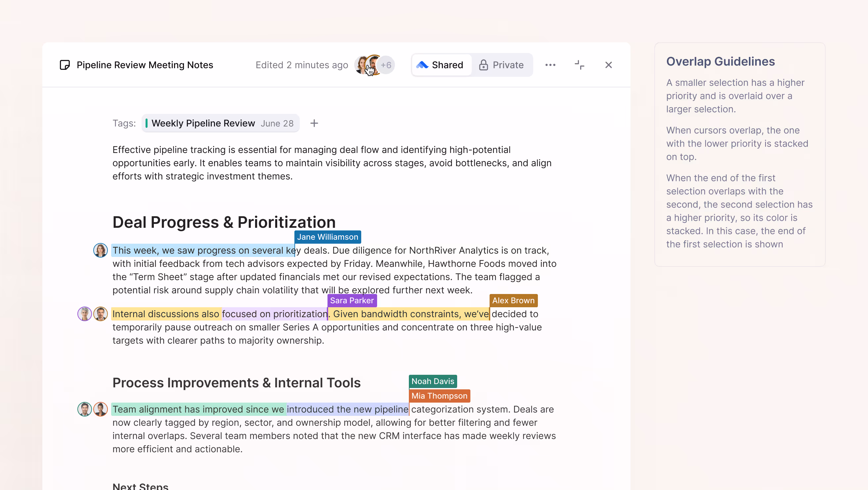Screen dimensions: 868x490
Task: Click the Jane Williamson cursor label
Action: pos(327,237)
